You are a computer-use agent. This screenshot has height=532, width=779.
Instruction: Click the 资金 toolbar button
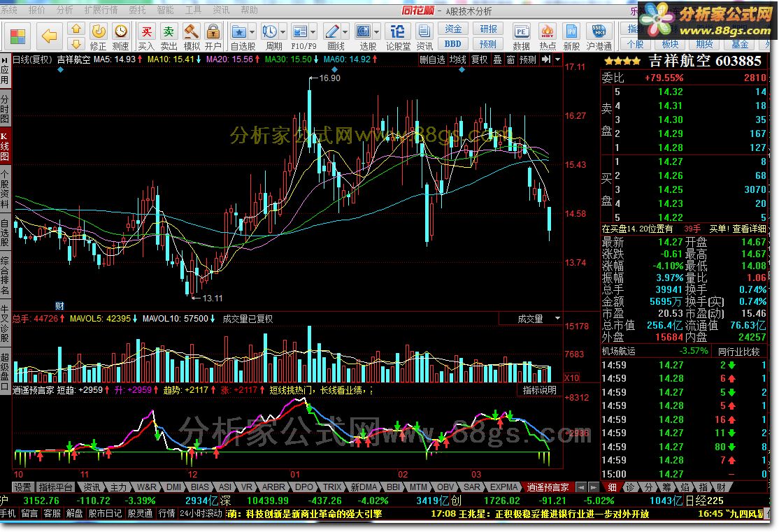tap(453, 29)
